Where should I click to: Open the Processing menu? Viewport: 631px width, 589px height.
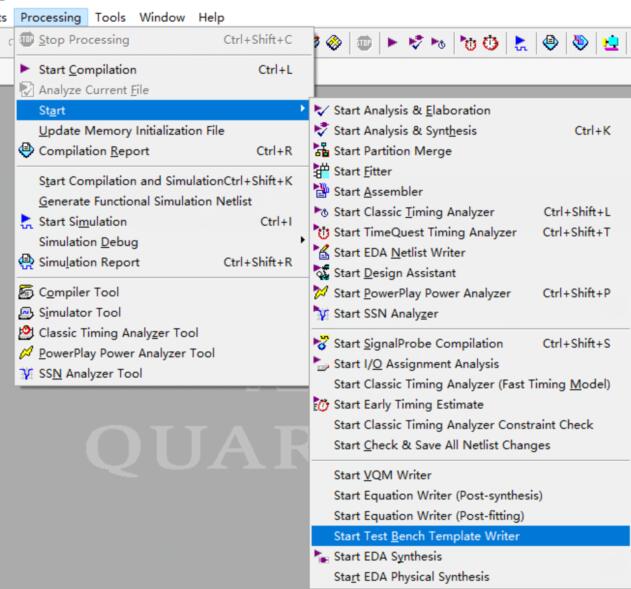(x=51, y=17)
